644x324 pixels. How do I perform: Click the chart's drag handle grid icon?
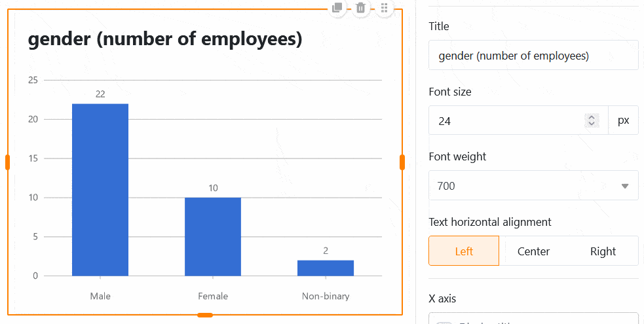click(x=385, y=8)
